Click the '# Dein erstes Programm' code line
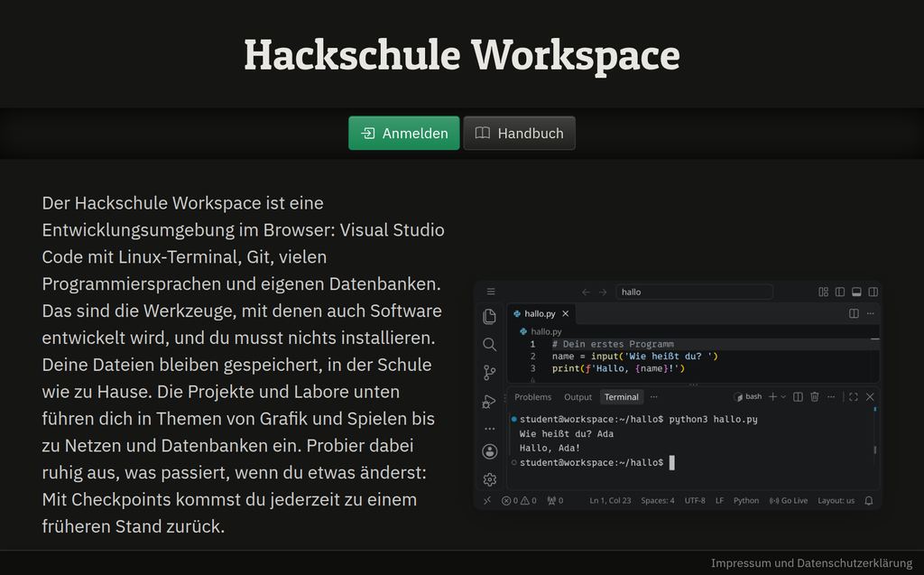Viewport: 924px width, 575px height. click(613, 344)
